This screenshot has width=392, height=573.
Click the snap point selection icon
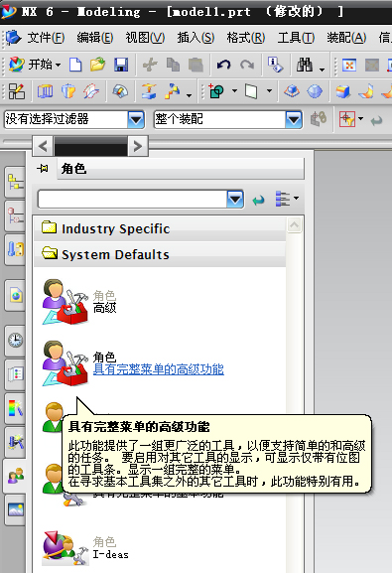coord(346,119)
